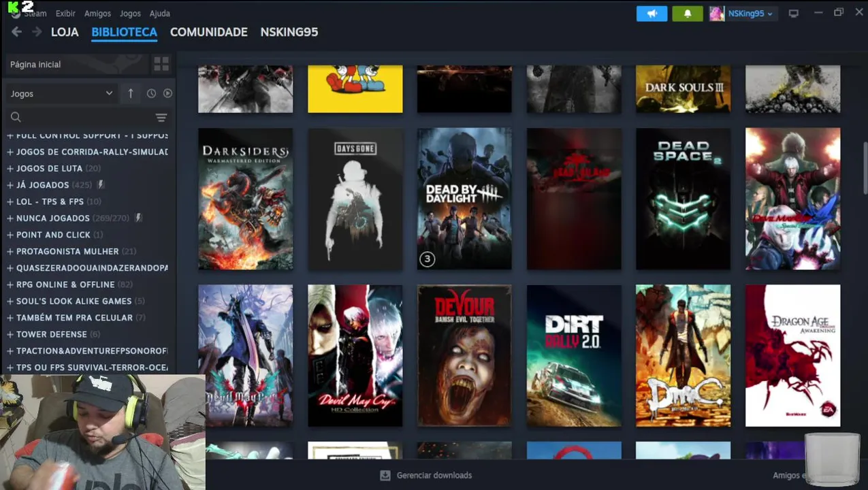Expand TAMBÉM TEM PRA CELULAR collection

[x=10, y=318]
